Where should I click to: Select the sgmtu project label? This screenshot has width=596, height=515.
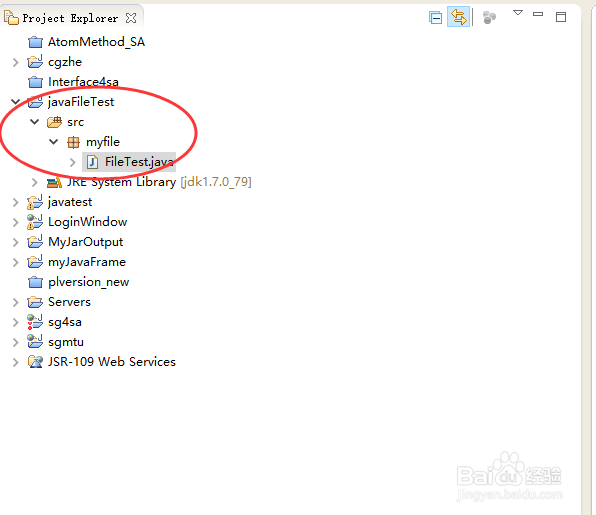tap(66, 342)
